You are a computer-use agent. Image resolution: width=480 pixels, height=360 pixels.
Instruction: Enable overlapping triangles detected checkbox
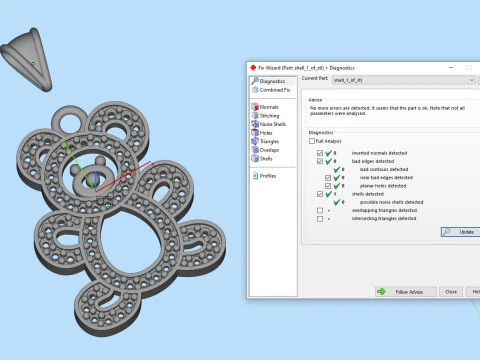click(x=320, y=210)
